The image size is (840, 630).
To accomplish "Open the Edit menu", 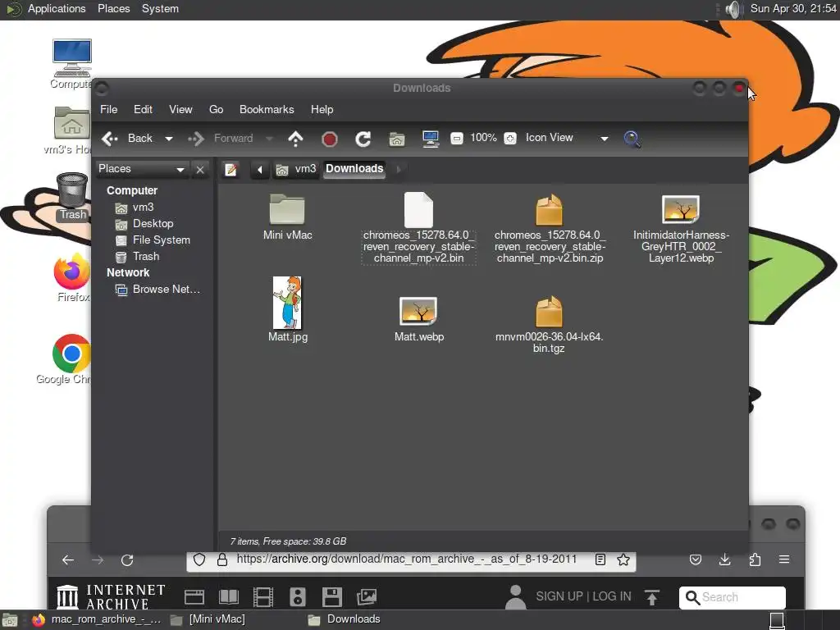I will pos(143,109).
